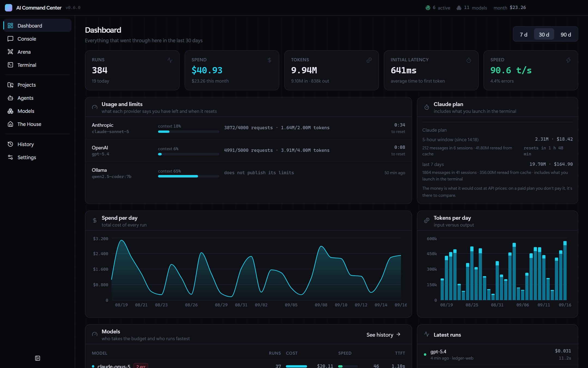Screen dimensions: 588x368
Task: Open the Dashboard sidebar item
Action: click(37, 26)
